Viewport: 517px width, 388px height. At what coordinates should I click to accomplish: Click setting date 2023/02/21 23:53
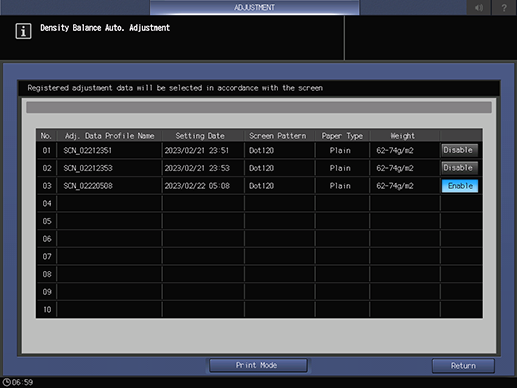pos(197,168)
